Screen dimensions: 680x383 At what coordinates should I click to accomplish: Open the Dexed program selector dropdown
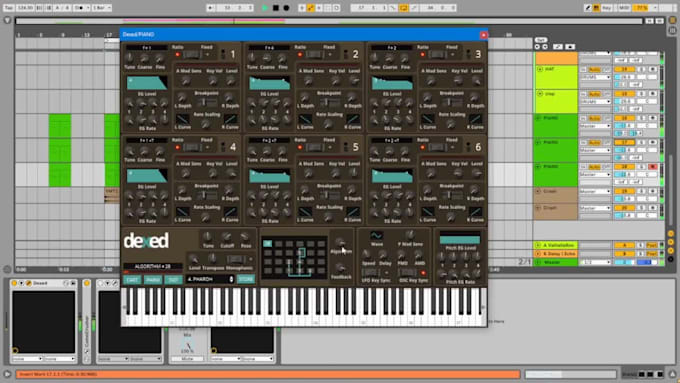coord(210,279)
